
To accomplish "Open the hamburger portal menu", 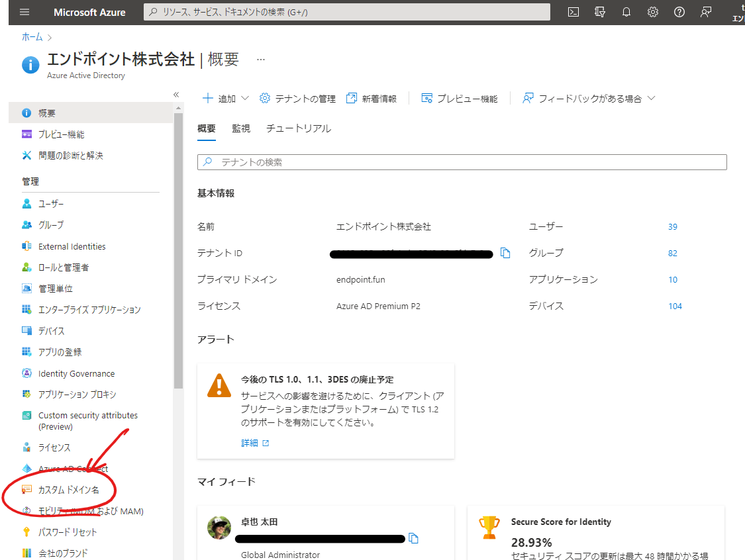I will pos(25,12).
